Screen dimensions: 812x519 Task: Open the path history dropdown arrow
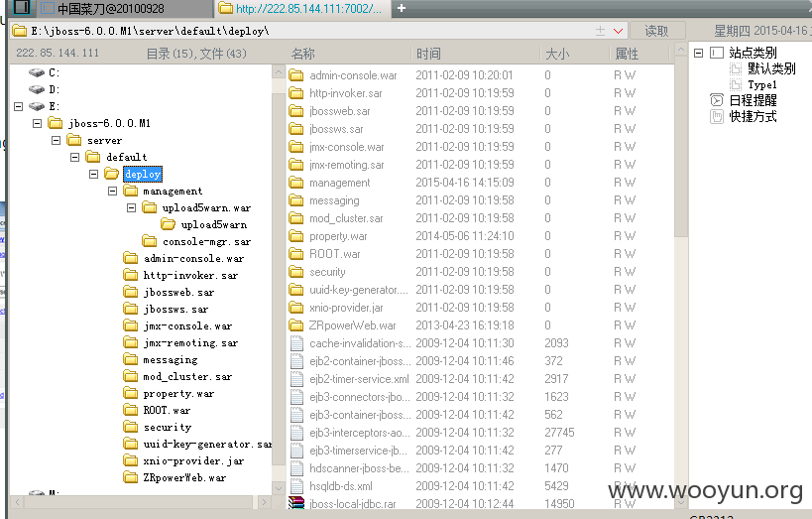coord(618,31)
